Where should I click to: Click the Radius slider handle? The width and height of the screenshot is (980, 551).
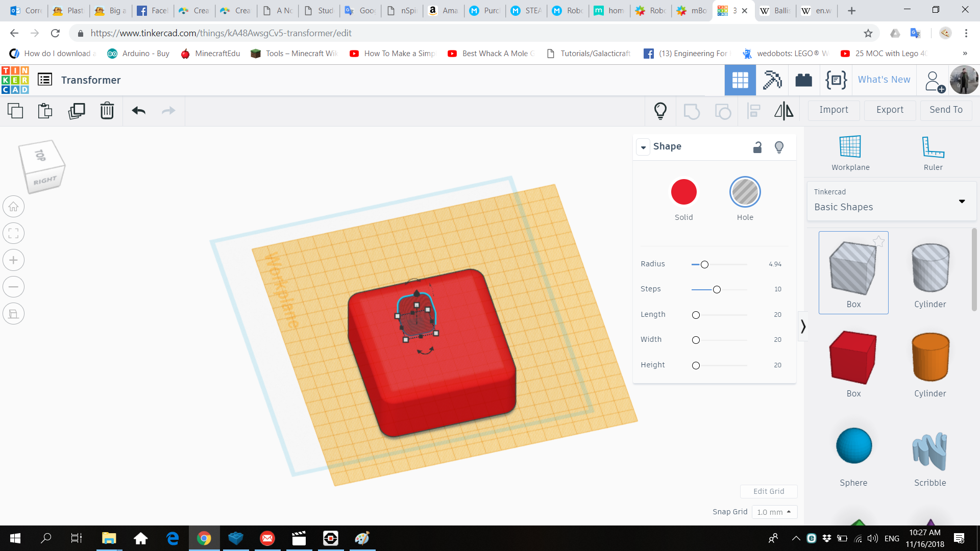coord(704,264)
